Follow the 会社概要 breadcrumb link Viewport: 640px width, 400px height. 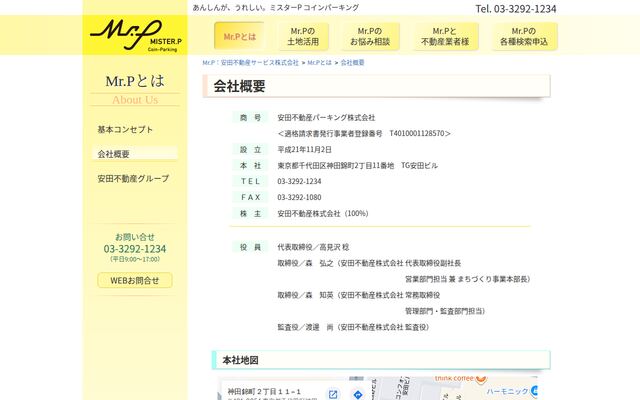click(352, 62)
